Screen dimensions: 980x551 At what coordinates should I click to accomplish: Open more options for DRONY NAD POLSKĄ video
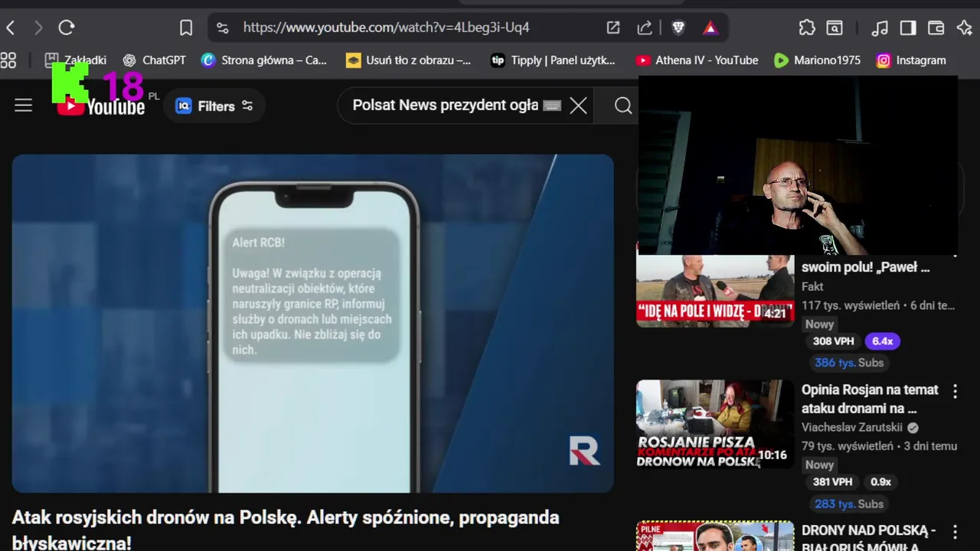pos(955,532)
